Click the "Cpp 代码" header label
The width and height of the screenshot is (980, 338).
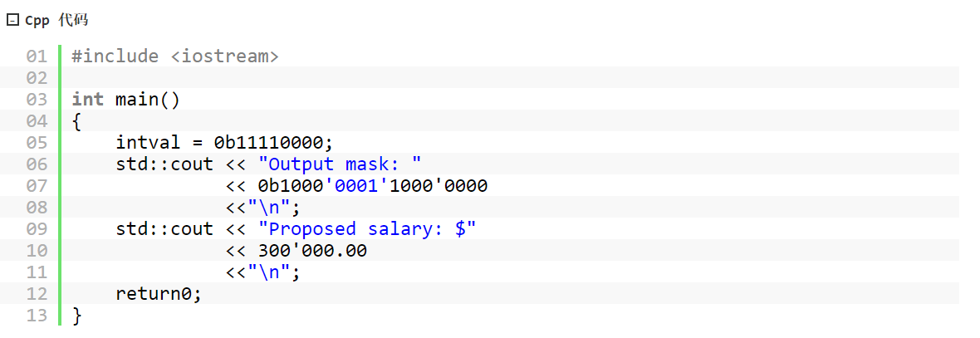click(56, 21)
